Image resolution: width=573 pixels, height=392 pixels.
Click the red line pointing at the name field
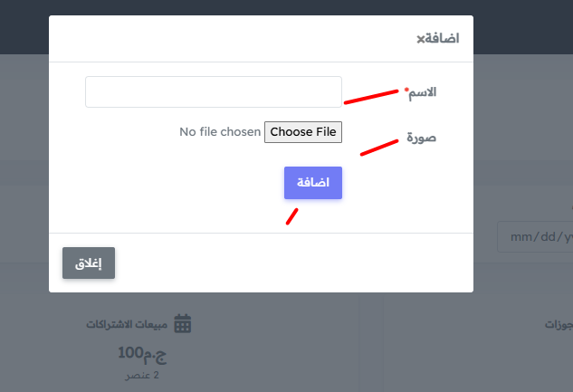coord(371,97)
